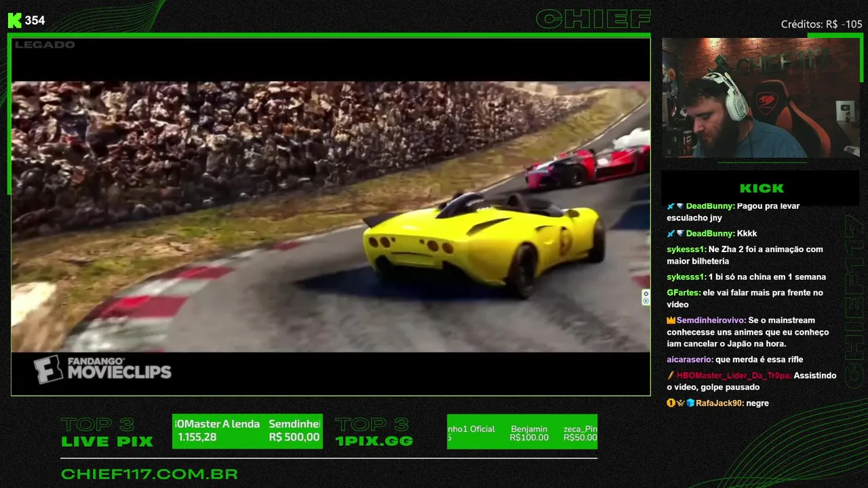Open the chief117.com.br link
Viewport: 868px width, 488px height.
(149, 474)
